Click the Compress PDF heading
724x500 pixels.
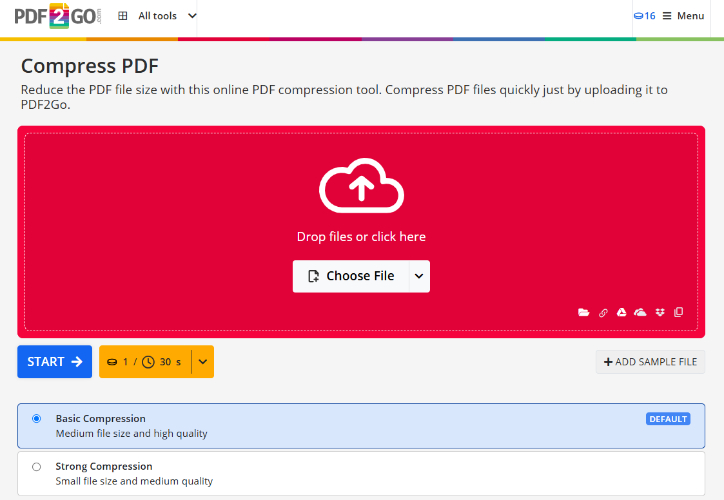click(x=90, y=66)
